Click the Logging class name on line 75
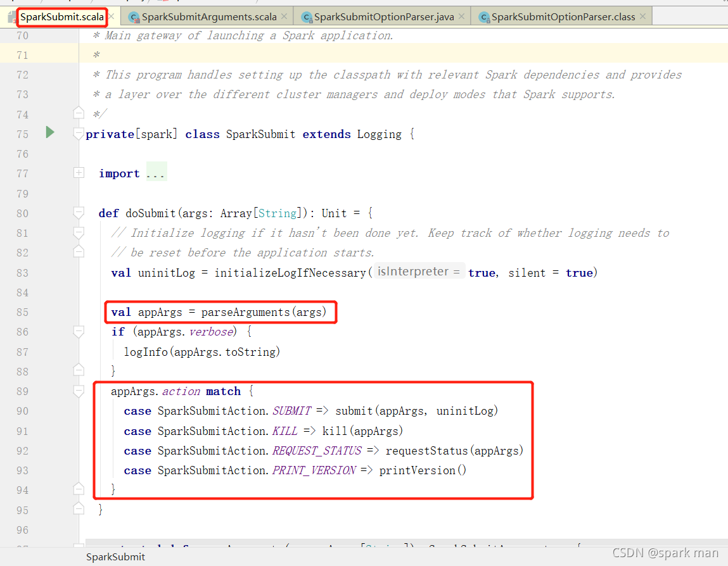This screenshot has width=728, height=566. point(380,135)
